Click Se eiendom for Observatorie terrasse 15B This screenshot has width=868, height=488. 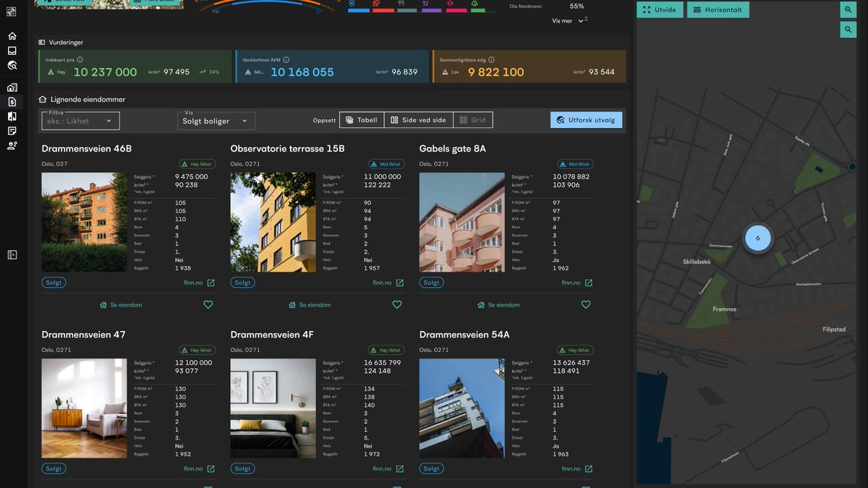tap(310, 305)
